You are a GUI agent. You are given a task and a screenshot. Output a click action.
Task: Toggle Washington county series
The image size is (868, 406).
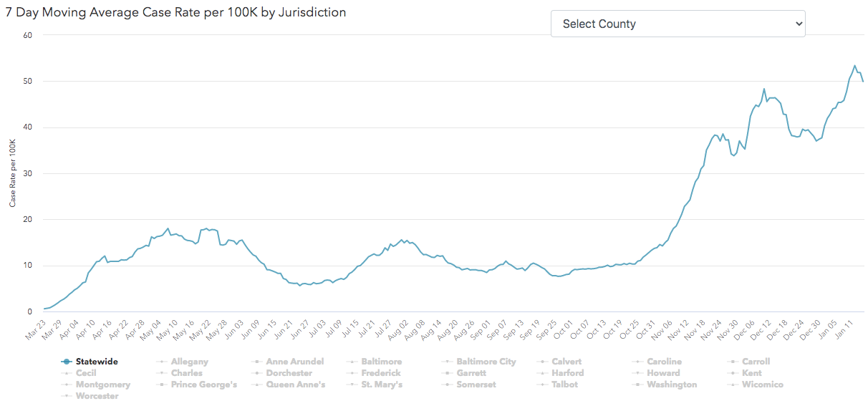[x=671, y=385]
